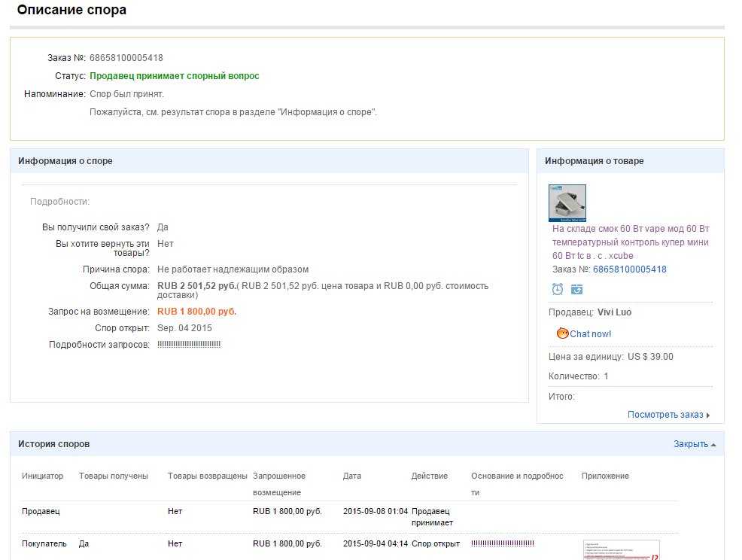Click the arrow next to Посмотреть заказ
This screenshot has width=742, height=560.
tap(708, 415)
